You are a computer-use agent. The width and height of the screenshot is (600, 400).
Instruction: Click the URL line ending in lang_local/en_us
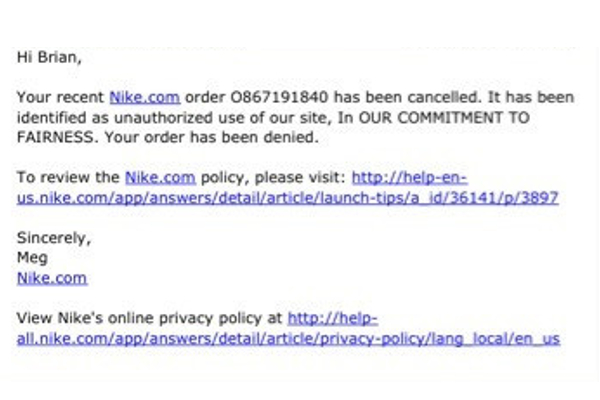(289, 338)
